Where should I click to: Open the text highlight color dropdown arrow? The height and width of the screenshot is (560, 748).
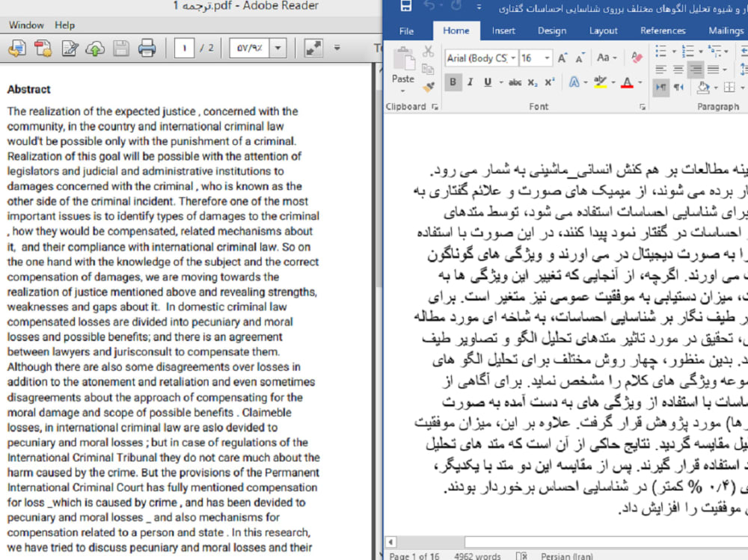tap(613, 83)
